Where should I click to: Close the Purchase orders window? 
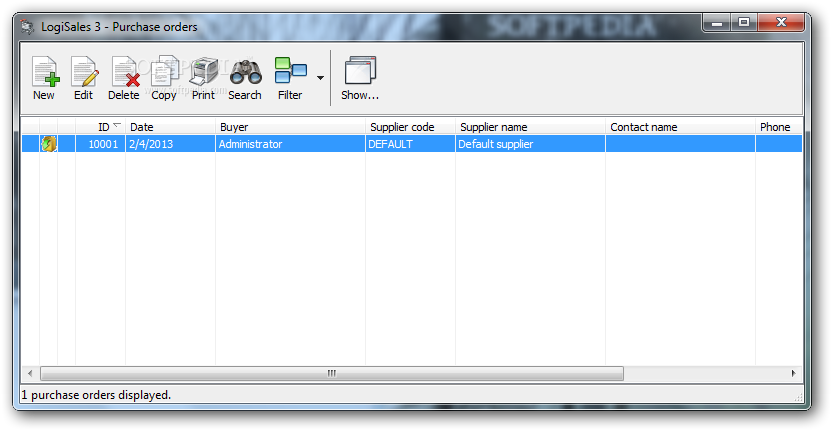(x=781, y=23)
